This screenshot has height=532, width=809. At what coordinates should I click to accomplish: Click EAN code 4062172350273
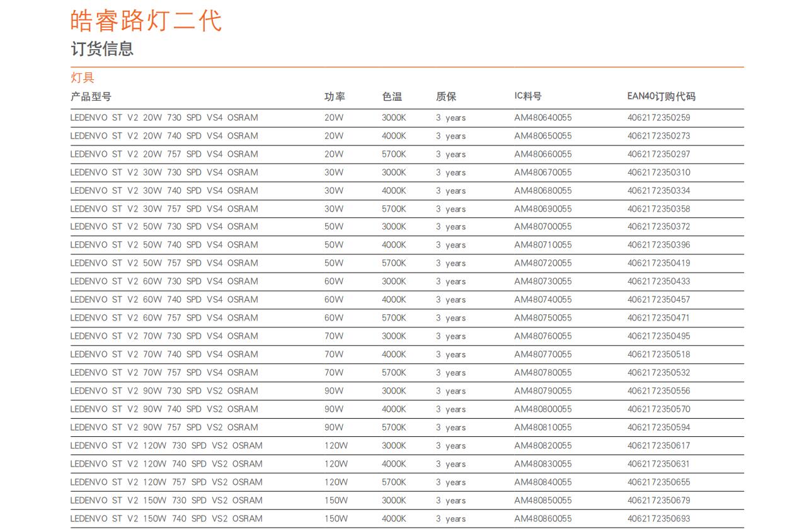pos(659,136)
